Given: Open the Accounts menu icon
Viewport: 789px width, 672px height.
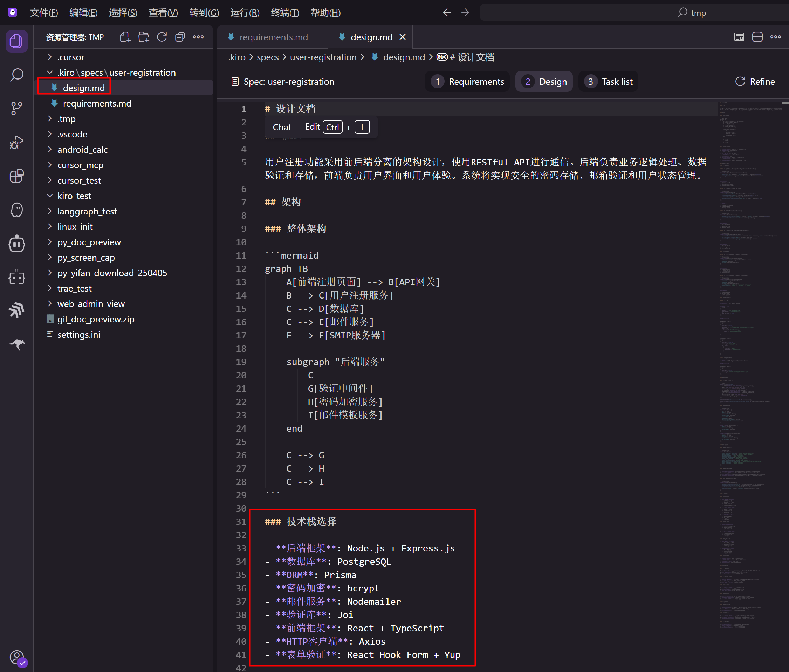Looking at the screenshot, I should pyautogui.click(x=17, y=658).
